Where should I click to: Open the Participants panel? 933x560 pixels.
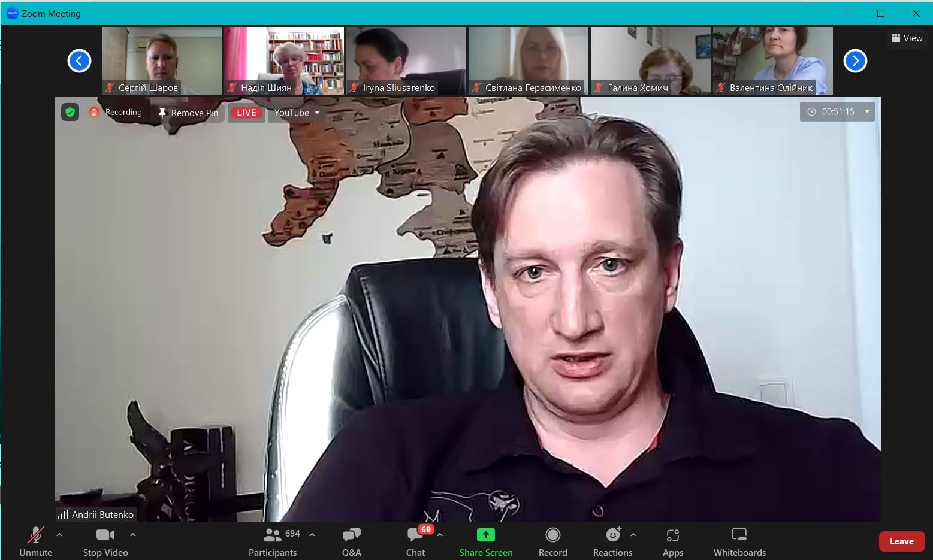[273, 541]
